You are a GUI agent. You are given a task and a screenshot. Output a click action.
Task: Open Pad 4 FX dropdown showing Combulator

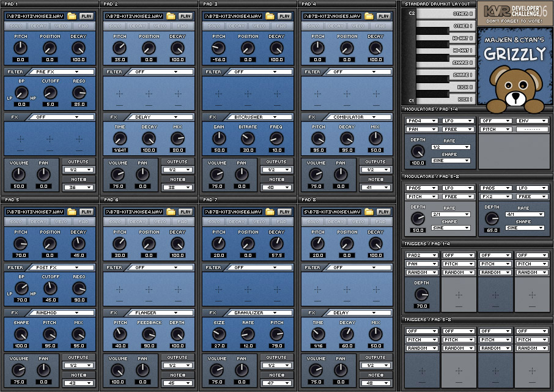pyautogui.click(x=358, y=117)
